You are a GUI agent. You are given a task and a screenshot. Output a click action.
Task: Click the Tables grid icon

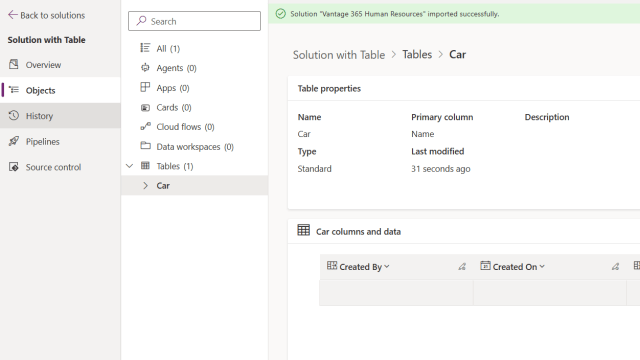point(145,165)
